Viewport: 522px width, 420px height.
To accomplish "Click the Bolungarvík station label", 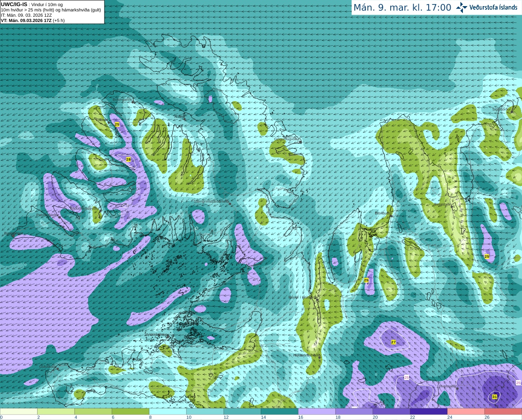I will (x=122, y=99).
